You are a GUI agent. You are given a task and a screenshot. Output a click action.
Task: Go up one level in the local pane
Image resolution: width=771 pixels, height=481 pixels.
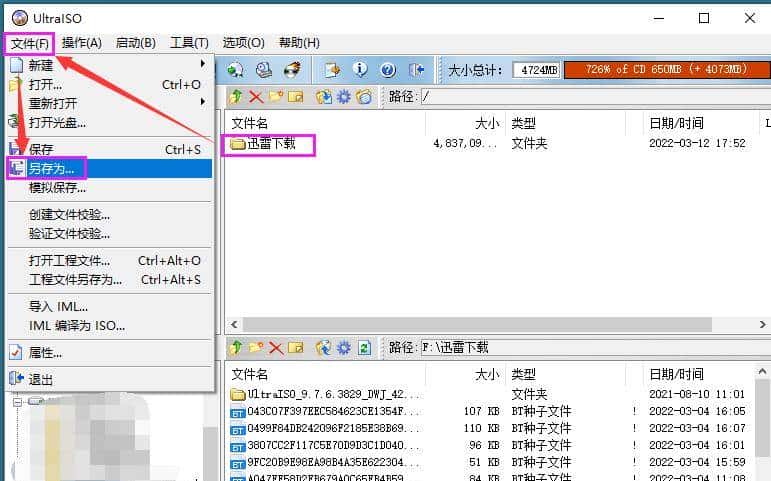[x=236, y=348]
